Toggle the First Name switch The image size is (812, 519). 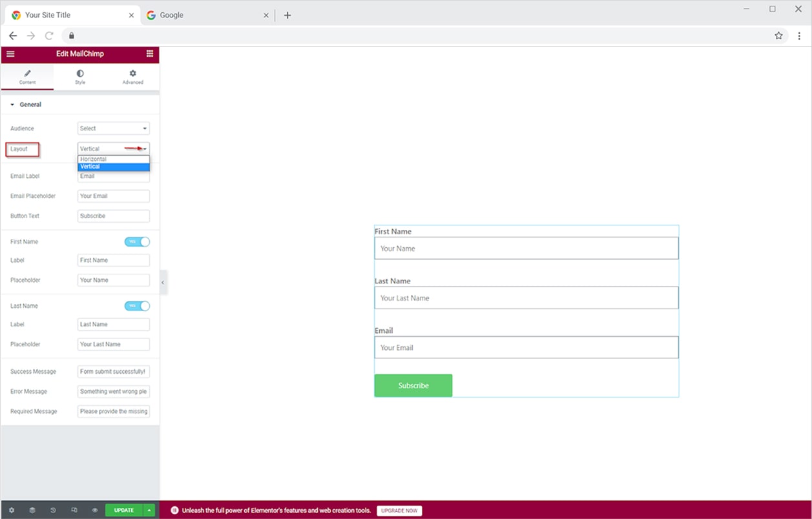[x=137, y=241]
